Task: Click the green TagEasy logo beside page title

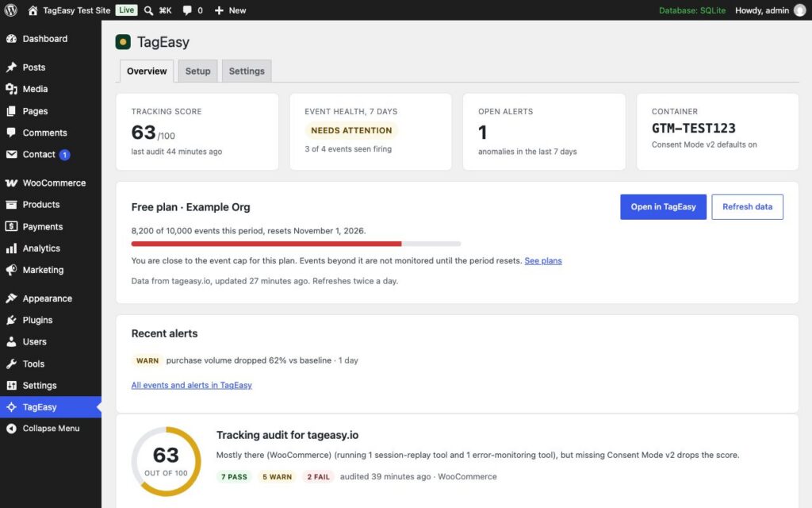Action: (x=123, y=42)
